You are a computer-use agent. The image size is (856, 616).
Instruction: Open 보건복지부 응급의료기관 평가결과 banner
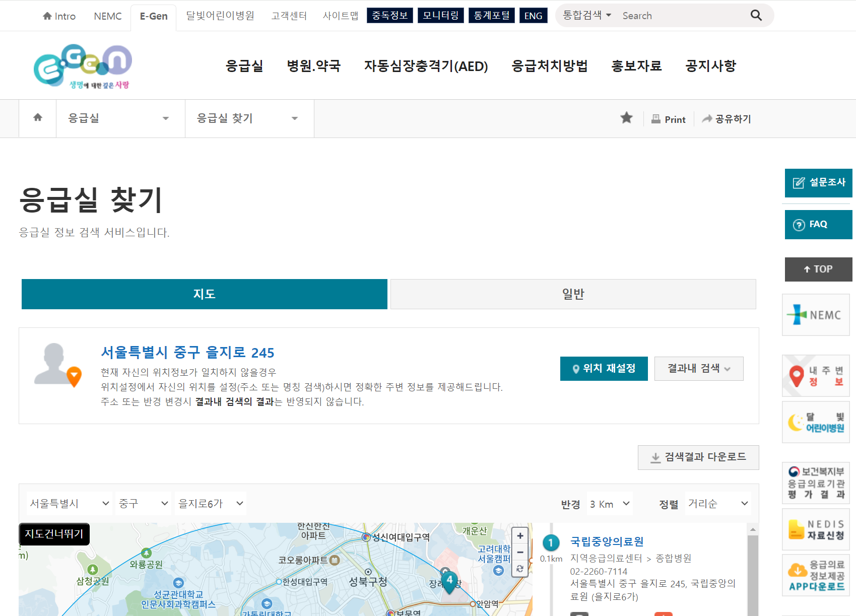pos(816,483)
